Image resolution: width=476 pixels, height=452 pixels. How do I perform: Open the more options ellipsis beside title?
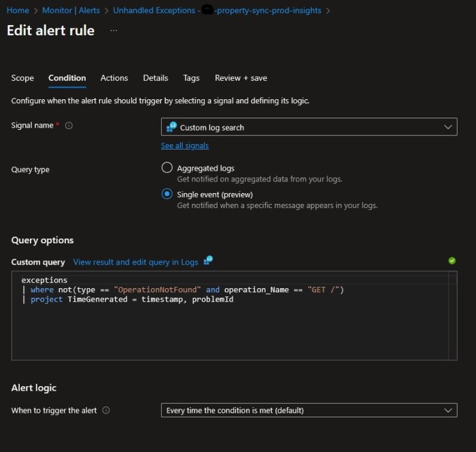click(x=114, y=31)
